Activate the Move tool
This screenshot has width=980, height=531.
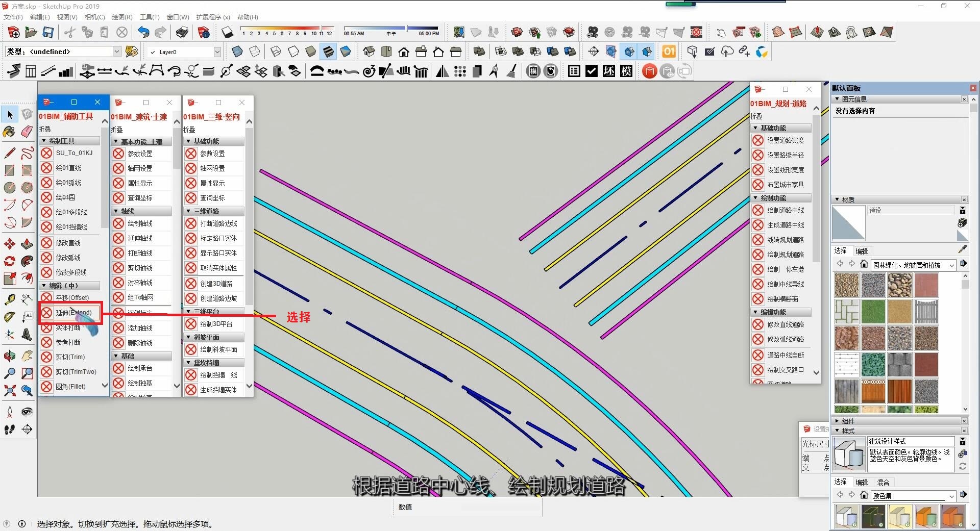click(x=10, y=244)
